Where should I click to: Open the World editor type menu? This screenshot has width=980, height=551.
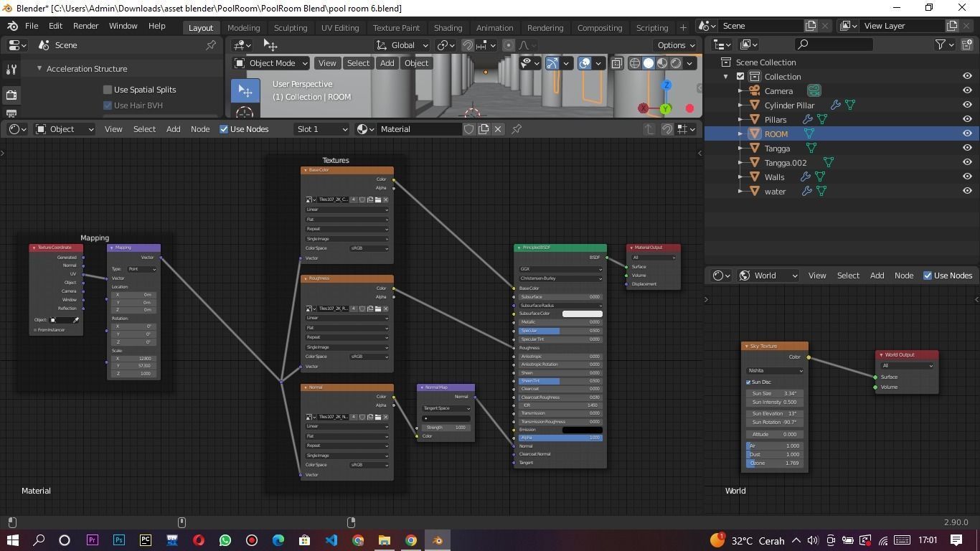[720, 275]
